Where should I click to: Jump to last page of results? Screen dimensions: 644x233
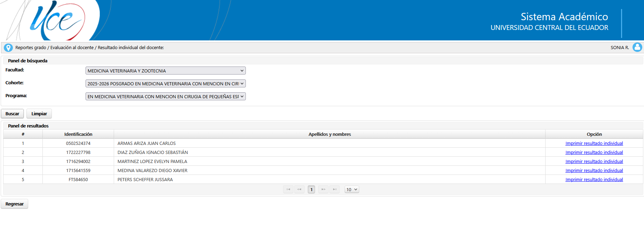coord(335,189)
